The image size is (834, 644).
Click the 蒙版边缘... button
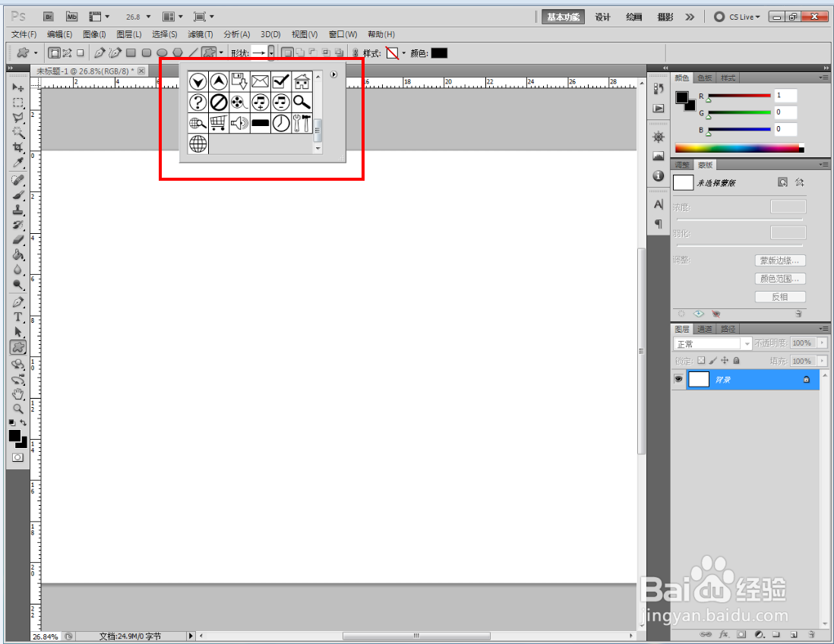[x=780, y=260]
